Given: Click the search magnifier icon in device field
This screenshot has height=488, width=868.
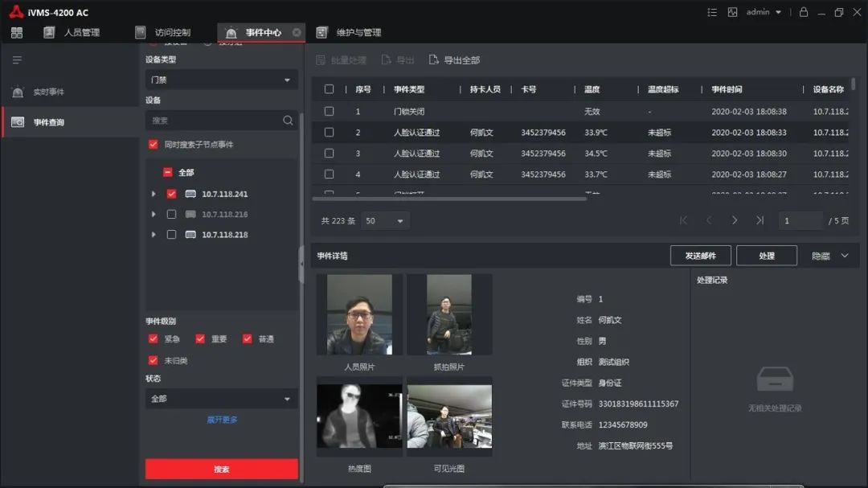Looking at the screenshot, I should click(x=288, y=121).
